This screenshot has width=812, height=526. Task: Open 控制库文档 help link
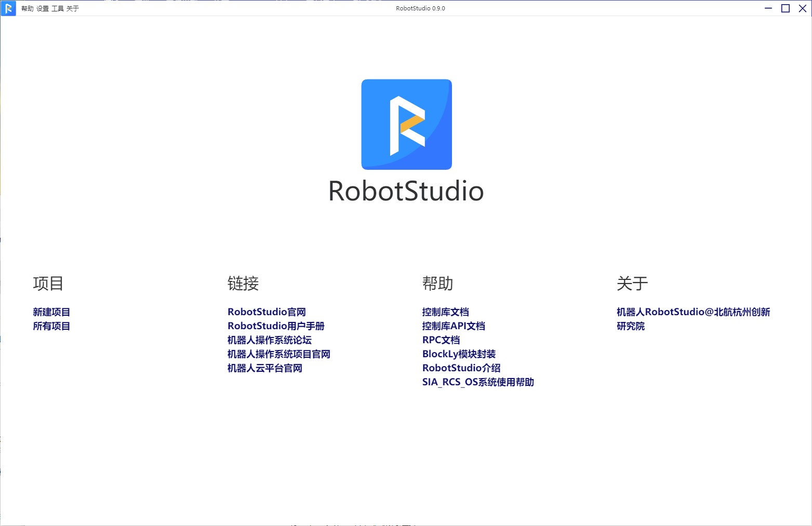[446, 312]
